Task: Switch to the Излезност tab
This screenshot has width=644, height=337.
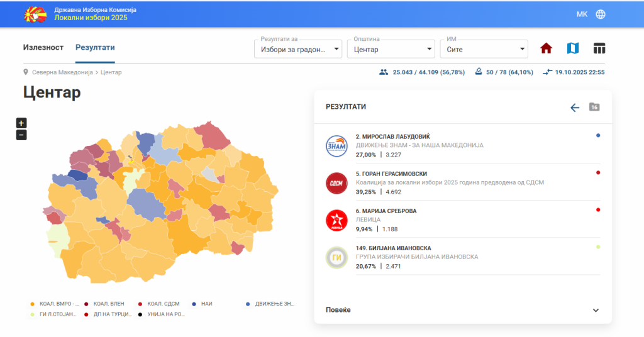Action: pos(43,48)
